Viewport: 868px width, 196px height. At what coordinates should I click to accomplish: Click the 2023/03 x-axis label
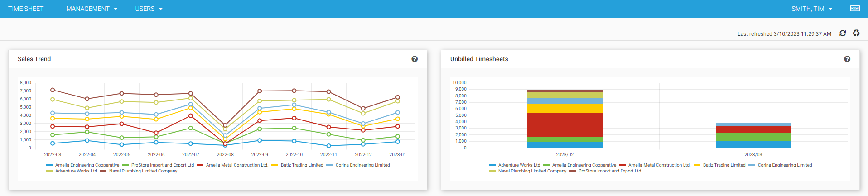pos(753,155)
